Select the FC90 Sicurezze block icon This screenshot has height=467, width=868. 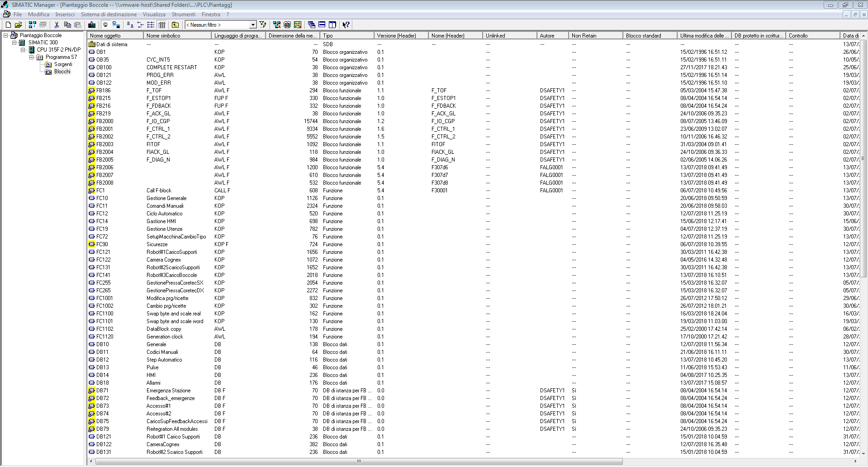92,244
